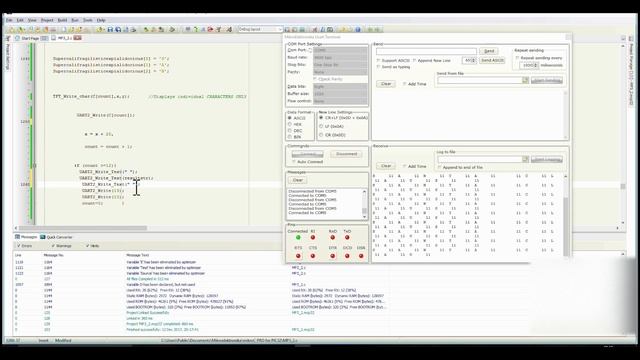Viewport: 640px width, 360px height.
Task: Click the RTS pin indicator
Action: click(298, 256)
